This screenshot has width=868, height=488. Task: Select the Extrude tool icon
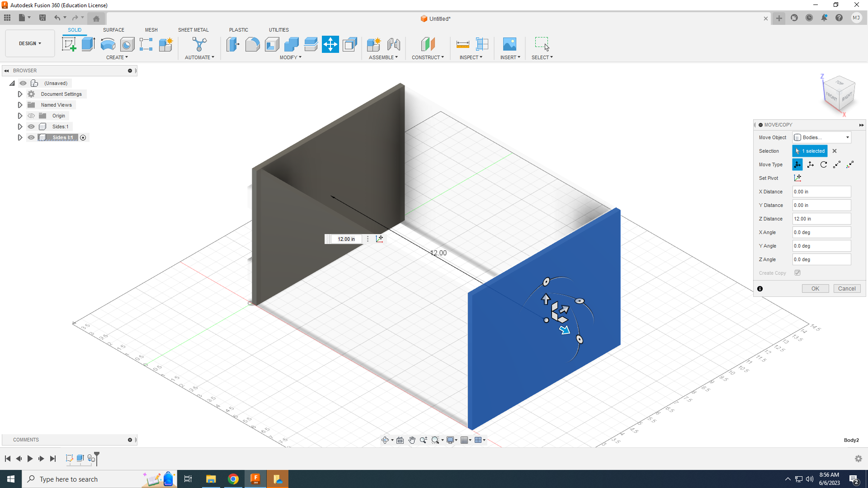pos(88,44)
